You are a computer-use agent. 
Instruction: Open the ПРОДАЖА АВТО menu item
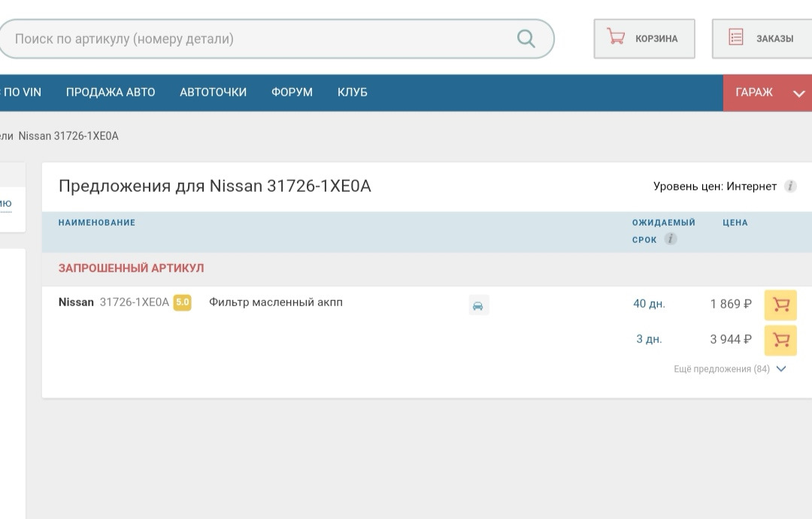tap(111, 93)
